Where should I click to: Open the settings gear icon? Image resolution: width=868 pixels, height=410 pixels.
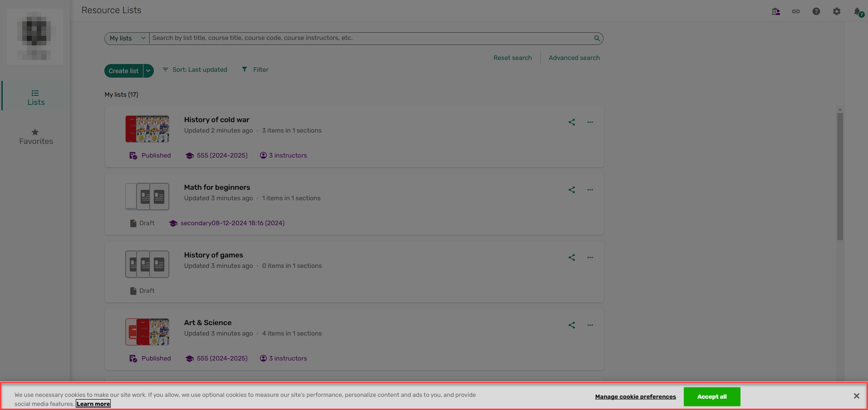coord(836,11)
